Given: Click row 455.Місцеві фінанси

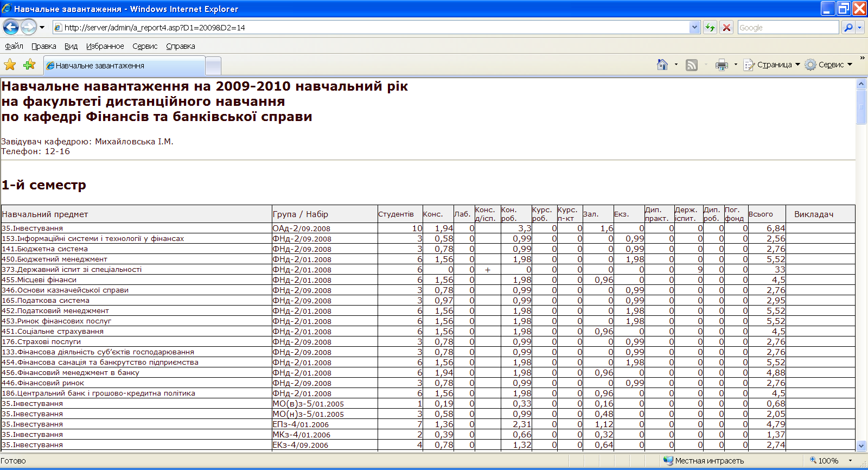Looking at the screenshot, I should [428, 280].
